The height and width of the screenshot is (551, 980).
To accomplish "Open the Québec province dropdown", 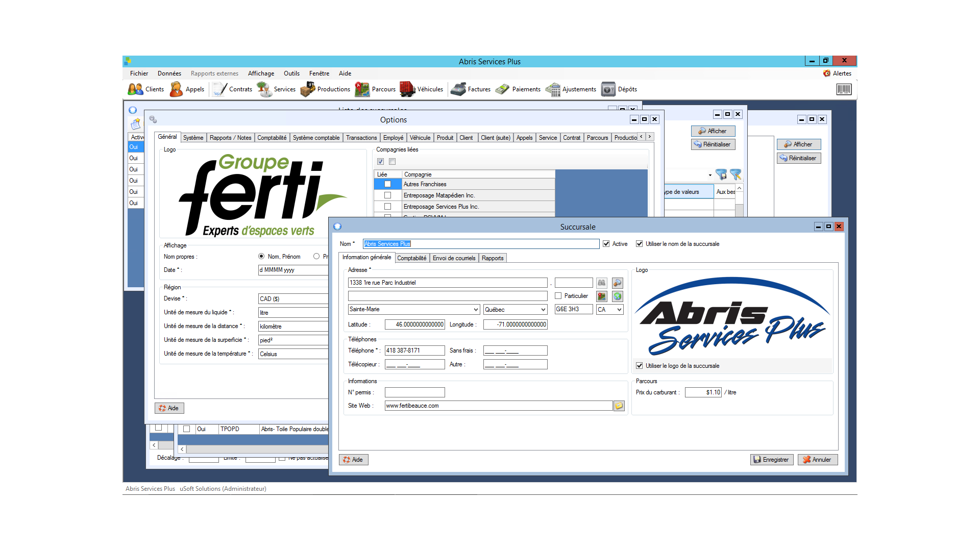I will click(x=543, y=310).
